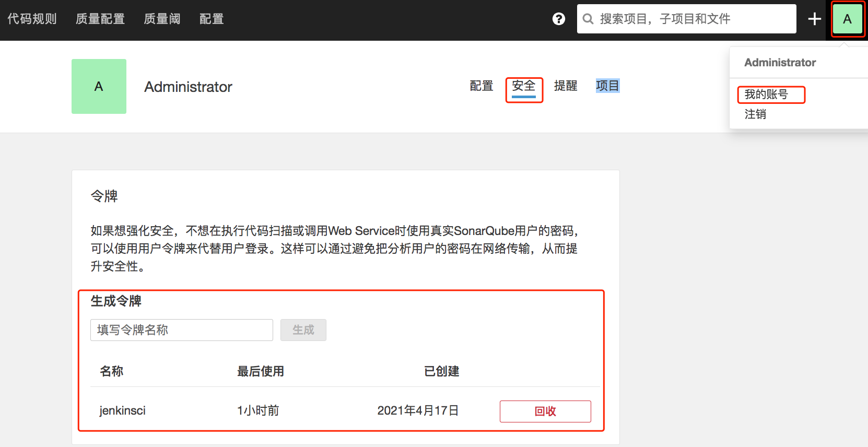This screenshot has width=868, height=447.
Task: Click the plus create icon in top bar
Action: coord(815,19)
